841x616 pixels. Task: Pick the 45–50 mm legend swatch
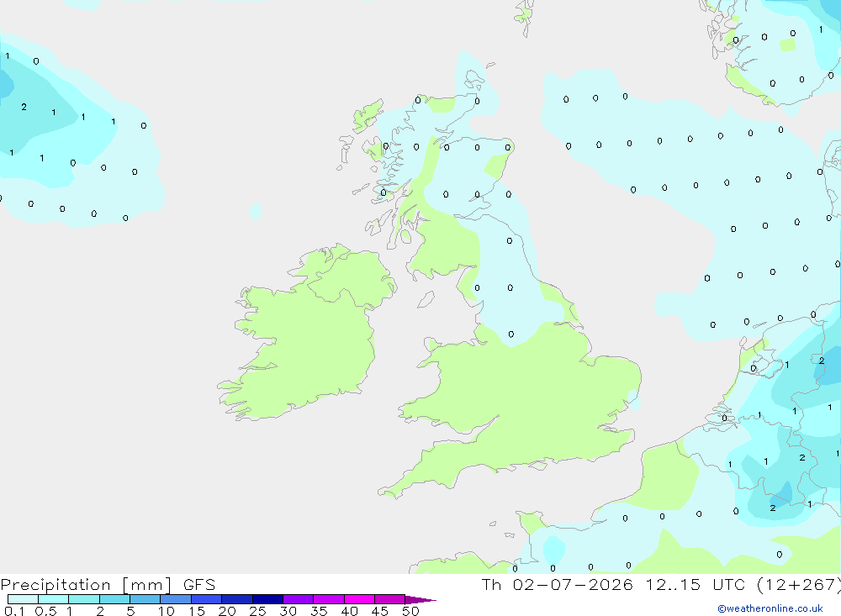click(389, 599)
